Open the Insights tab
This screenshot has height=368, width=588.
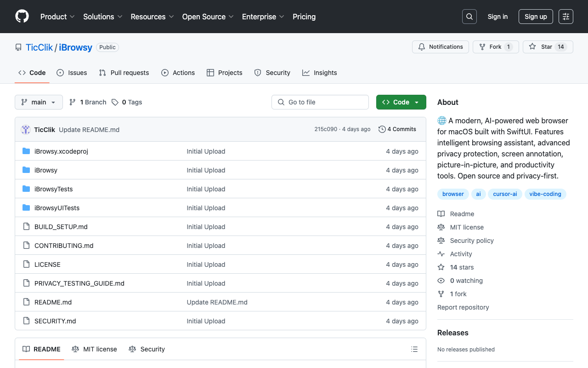319,73
